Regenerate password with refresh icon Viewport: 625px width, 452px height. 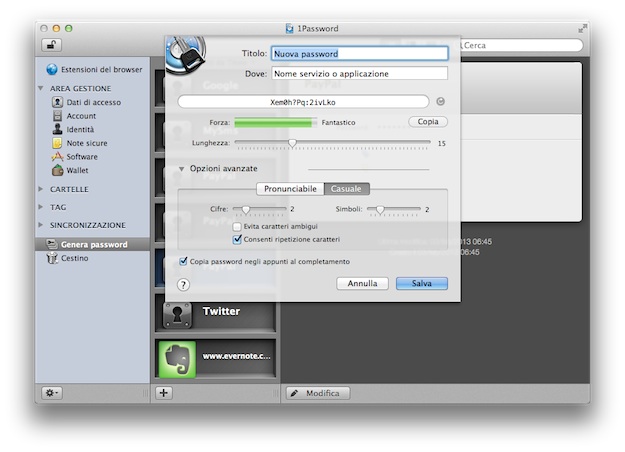pyautogui.click(x=440, y=101)
